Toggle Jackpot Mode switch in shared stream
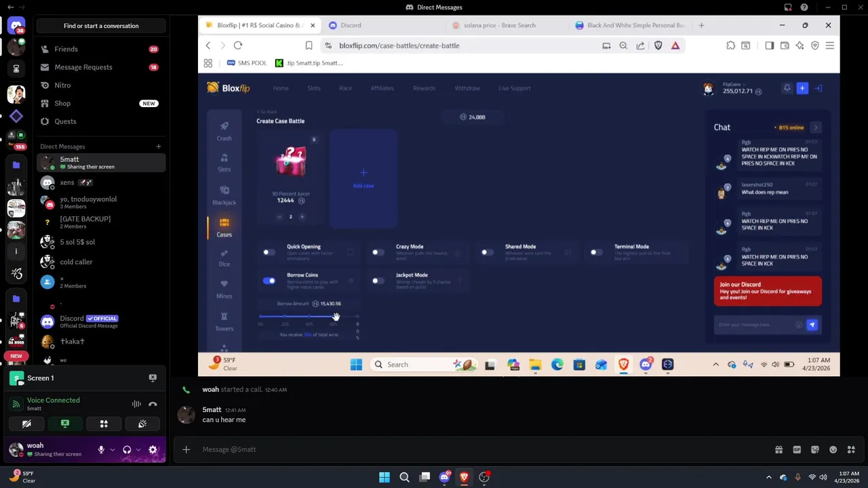Image resolution: width=868 pixels, height=488 pixels. click(378, 281)
